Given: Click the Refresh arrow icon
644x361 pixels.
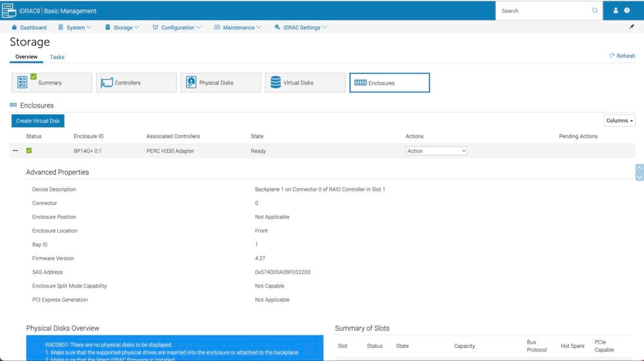Looking at the screenshot, I should point(612,56).
